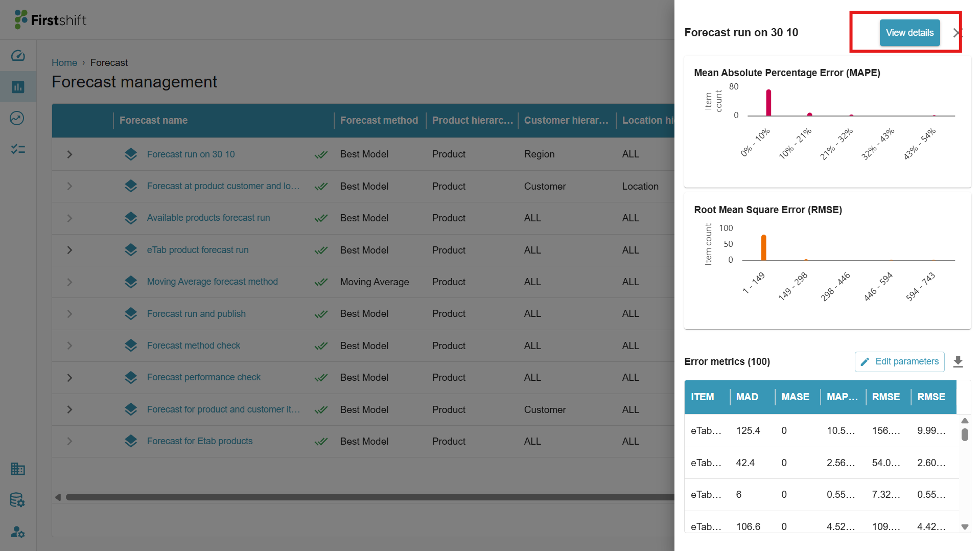980x551 pixels.
Task: Download error metrics with the download icon
Action: pyautogui.click(x=958, y=362)
